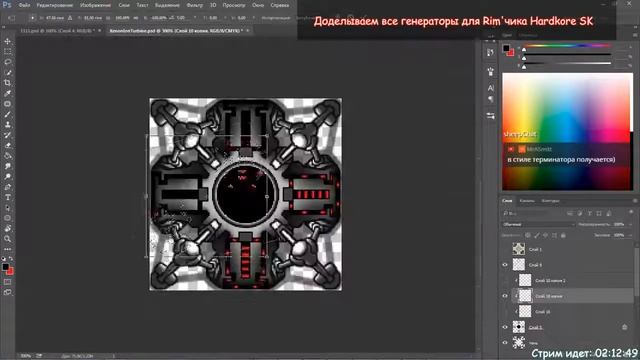640x360 pixels.
Task: Click the lock pixels brush icon
Action: (537, 236)
